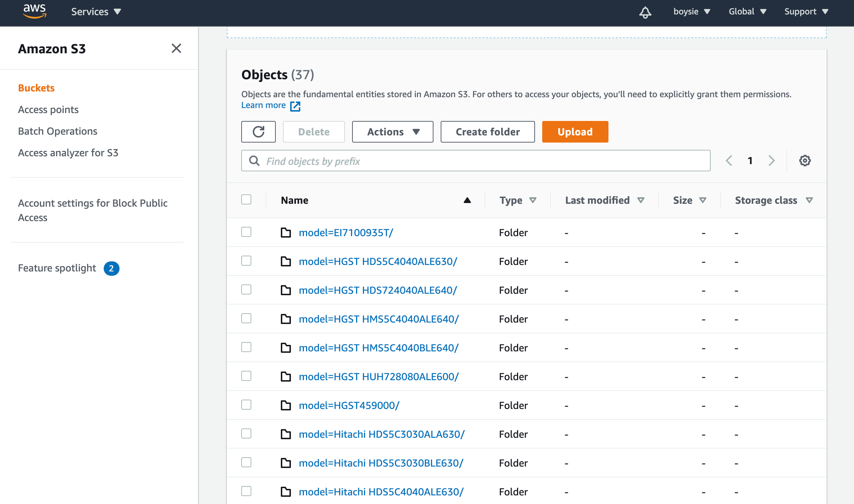Go to previous page arrow
This screenshot has height=504, width=854.
729,161
